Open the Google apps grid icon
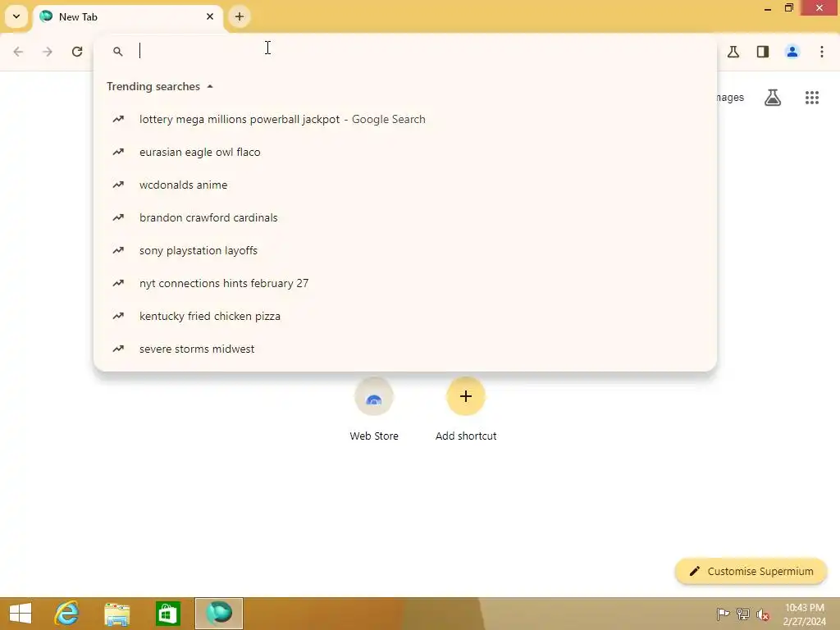This screenshot has width=840, height=630. point(812,98)
